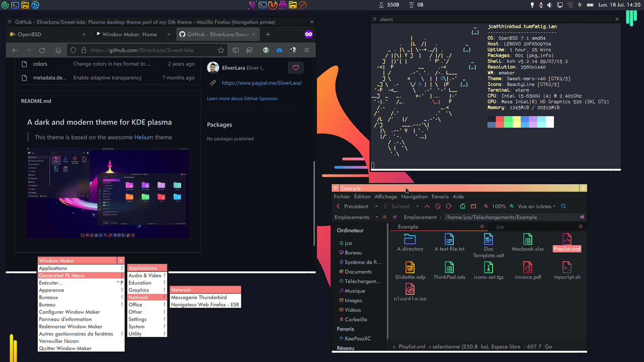Open the Firefox hamburger menu
Image resolution: width=644 pixels, height=362 pixels.
(306, 50)
